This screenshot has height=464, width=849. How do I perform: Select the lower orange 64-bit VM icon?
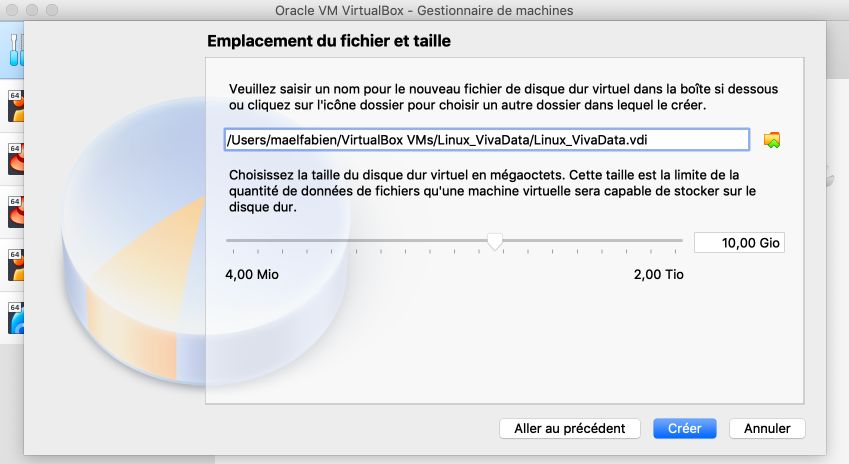(16, 265)
